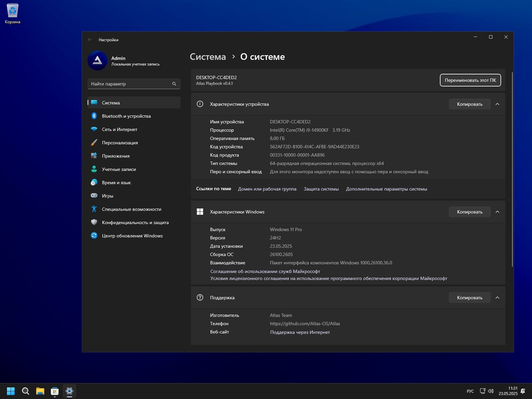Open Microsoft Store from taskbar
532x399 pixels.
[55, 391]
